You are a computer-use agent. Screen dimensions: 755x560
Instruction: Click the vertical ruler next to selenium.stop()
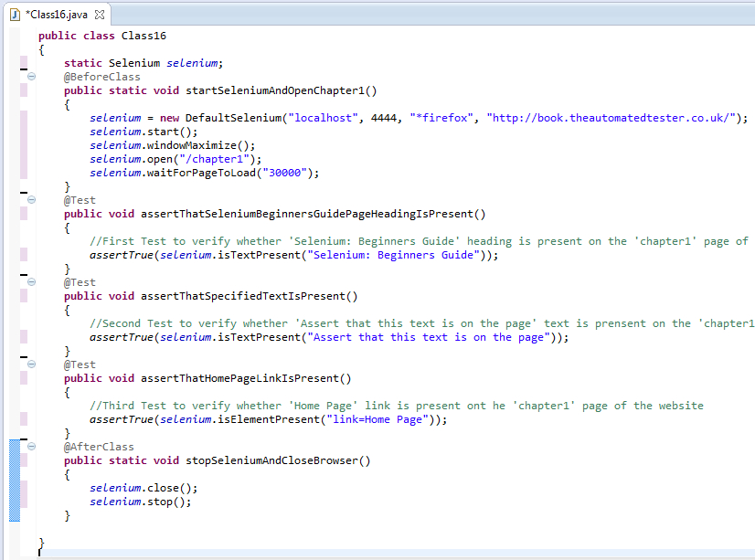click(23, 501)
